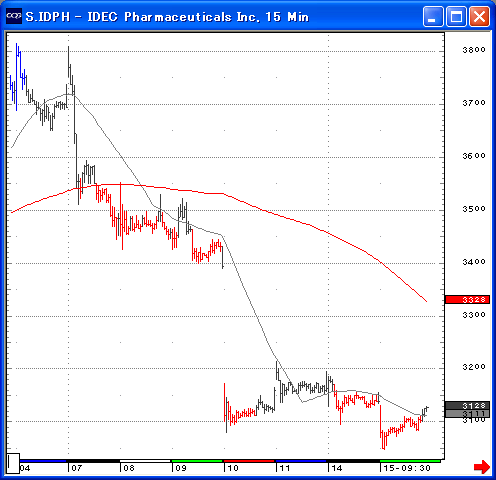Click the green session bar above date 09
Screen dimensions: 496x480
pos(197,461)
